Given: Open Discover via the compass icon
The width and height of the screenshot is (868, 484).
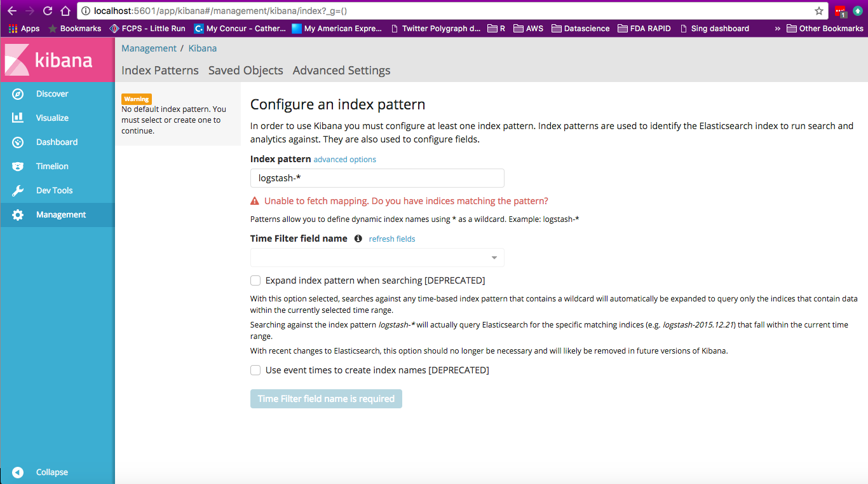Looking at the screenshot, I should coord(18,94).
